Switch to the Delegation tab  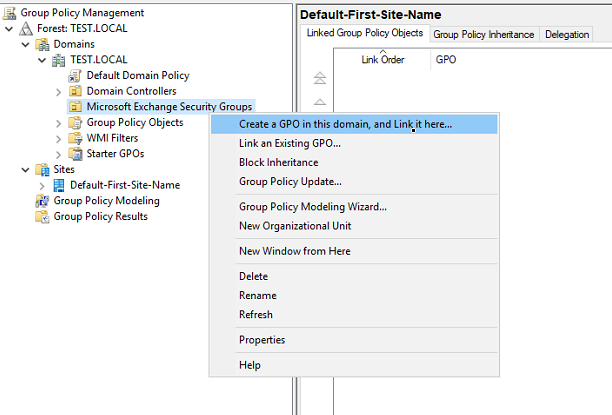click(x=567, y=35)
